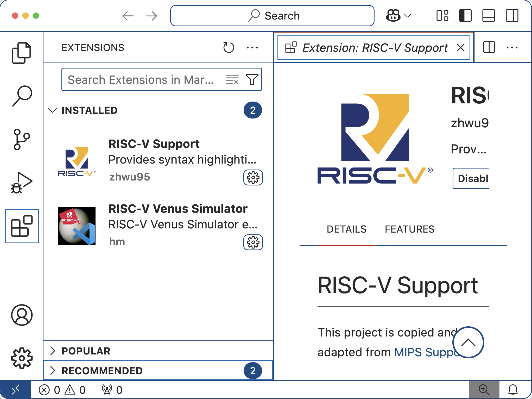Open Extensions view more actions menu
The height and width of the screenshot is (399, 532).
(252, 47)
